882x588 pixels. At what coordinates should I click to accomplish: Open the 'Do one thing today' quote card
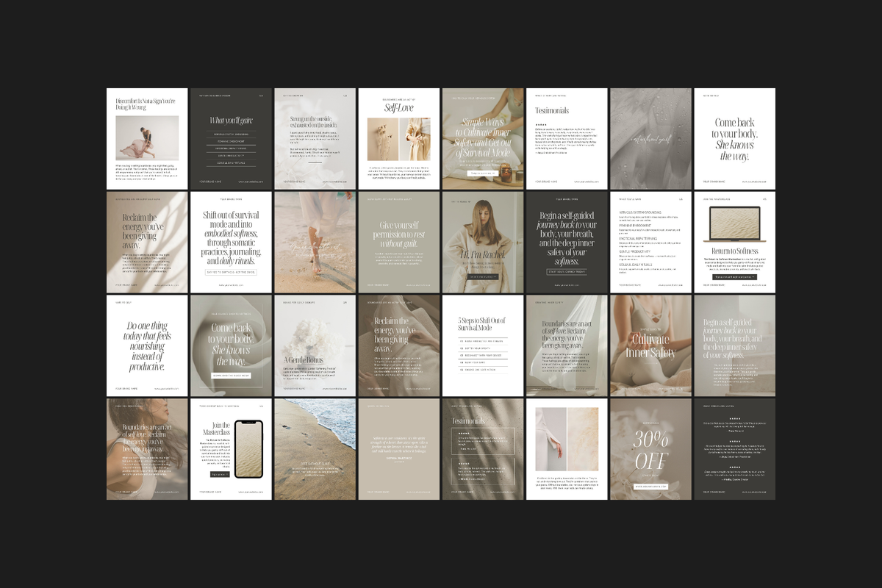coord(147,346)
